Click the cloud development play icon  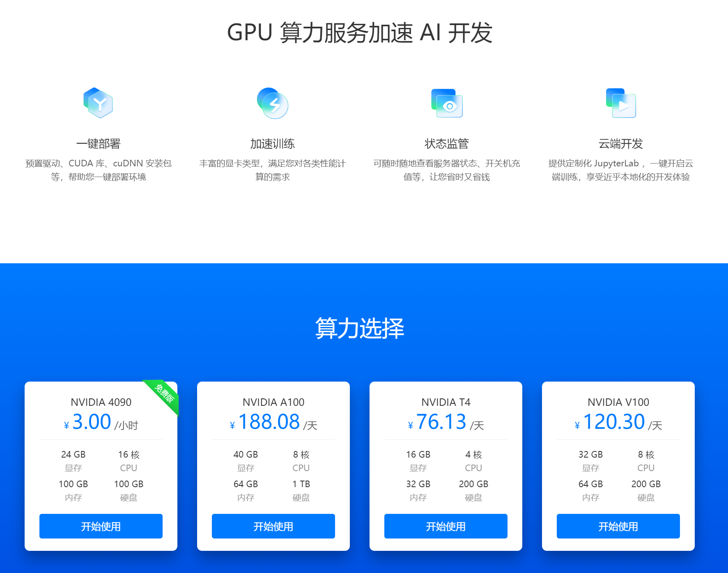(621, 103)
